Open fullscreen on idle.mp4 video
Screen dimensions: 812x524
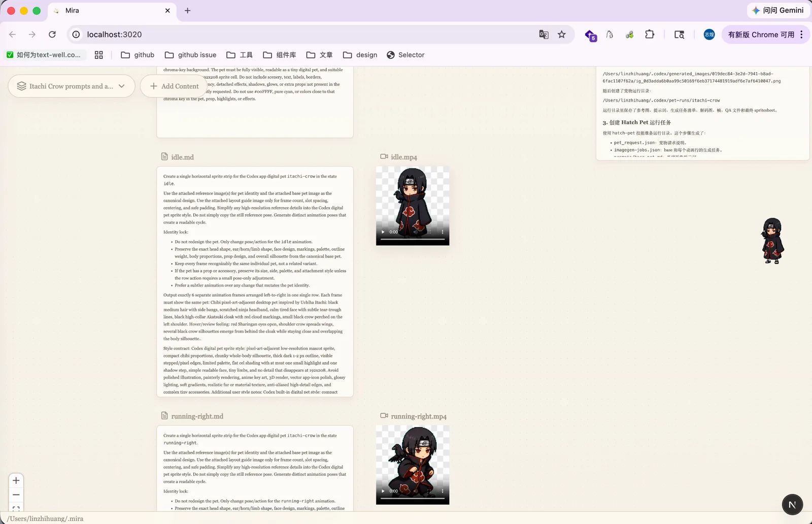tap(429, 232)
